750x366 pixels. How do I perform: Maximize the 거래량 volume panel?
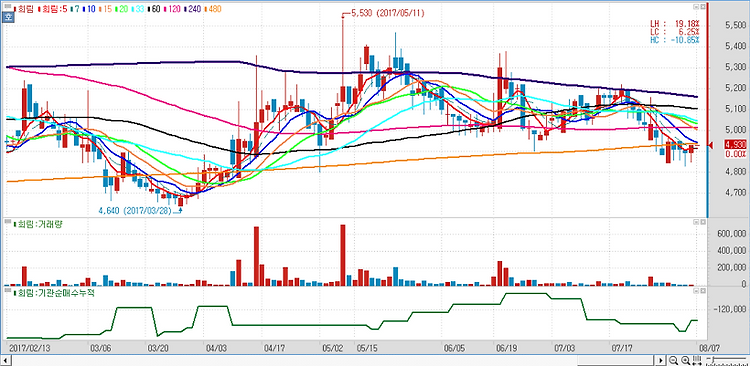pyautogui.click(x=703, y=222)
